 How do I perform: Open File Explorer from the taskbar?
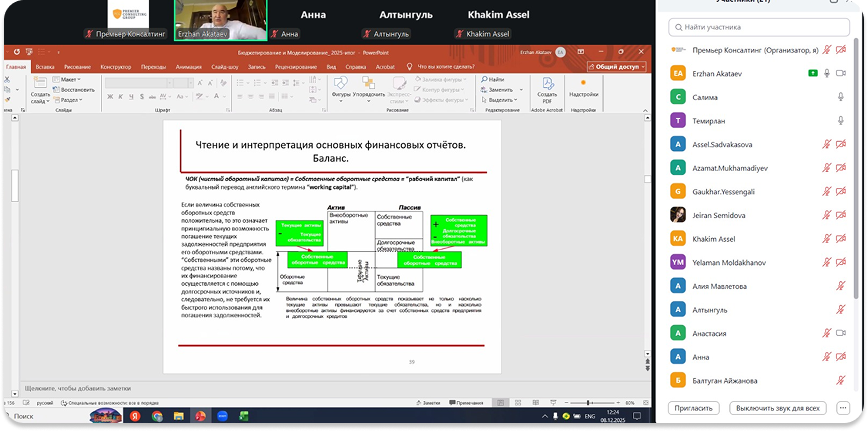[178, 416]
